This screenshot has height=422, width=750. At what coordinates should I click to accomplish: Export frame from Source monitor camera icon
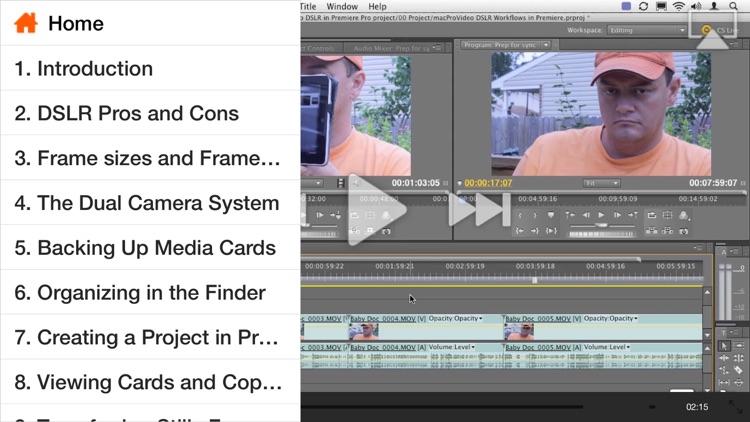(386, 232)
